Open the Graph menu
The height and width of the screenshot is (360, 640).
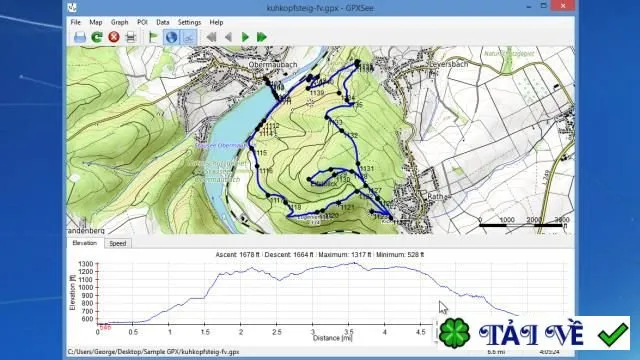pos(119,22)
